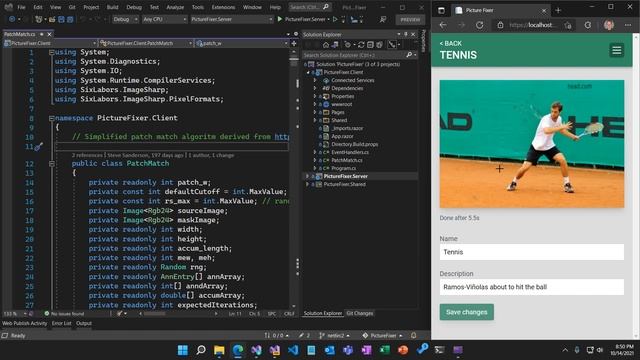Click Switch Views icon in Solution Explorer
Image resolution: width=640 pixels, height=360 pixels.
click(335, 44)
